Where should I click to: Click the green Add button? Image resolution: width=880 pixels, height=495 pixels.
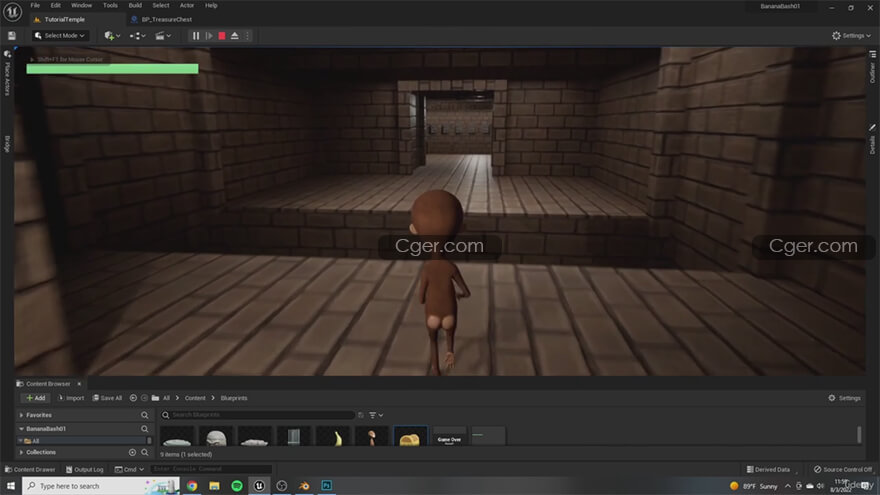35,398
